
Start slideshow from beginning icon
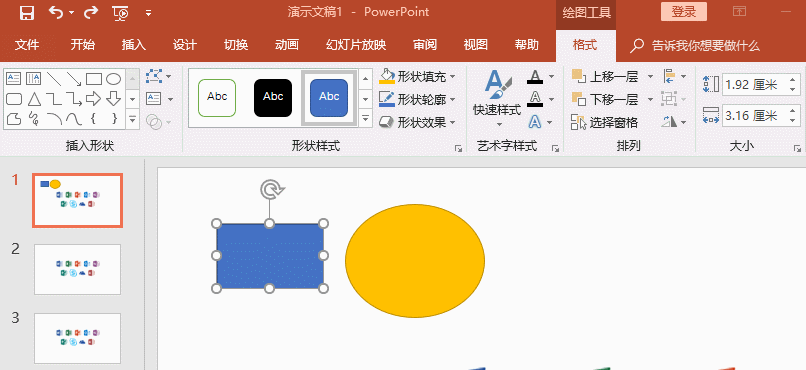click(x=120, y=13)
